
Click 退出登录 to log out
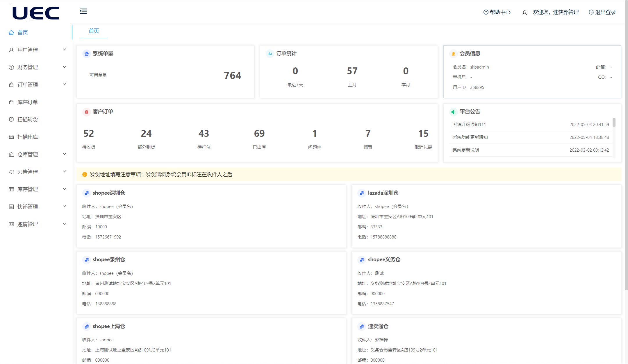(x=602, y=12)
